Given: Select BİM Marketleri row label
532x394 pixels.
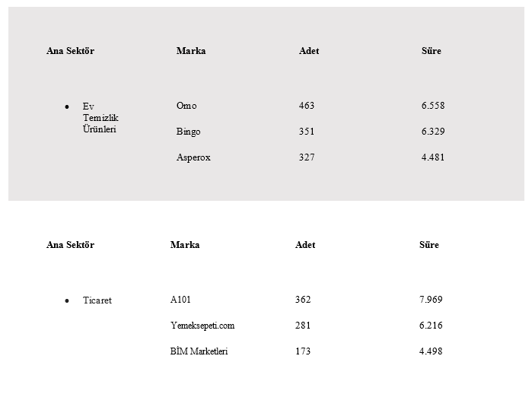Looking at the screenshot, I should 199,351.
